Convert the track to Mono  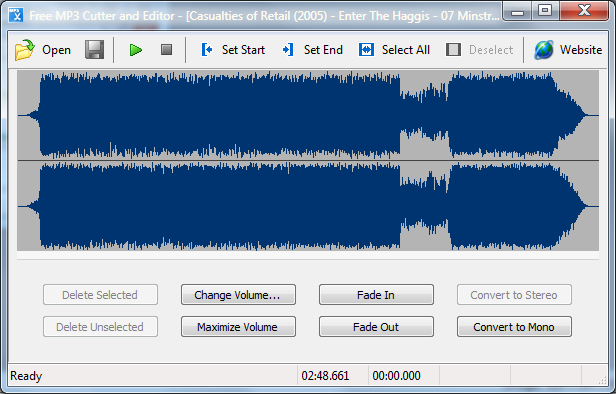click(514, 326)
